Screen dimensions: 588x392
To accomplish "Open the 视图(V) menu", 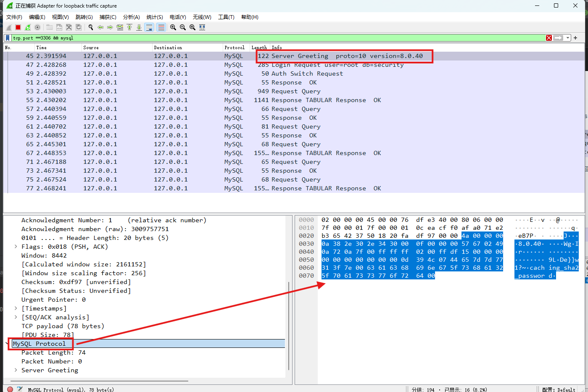I will click(61, 17).
